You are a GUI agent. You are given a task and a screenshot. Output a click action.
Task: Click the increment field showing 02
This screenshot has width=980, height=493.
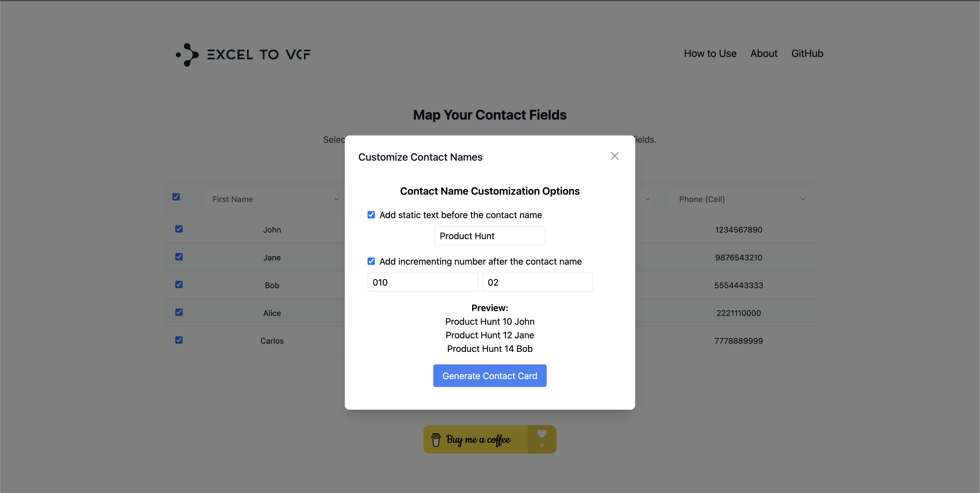538,282
